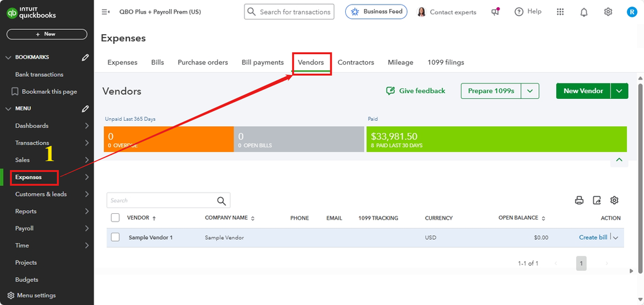Open vendor table settings gear
The height and width of the screenshot is (305, 644).
coord(614,200)
